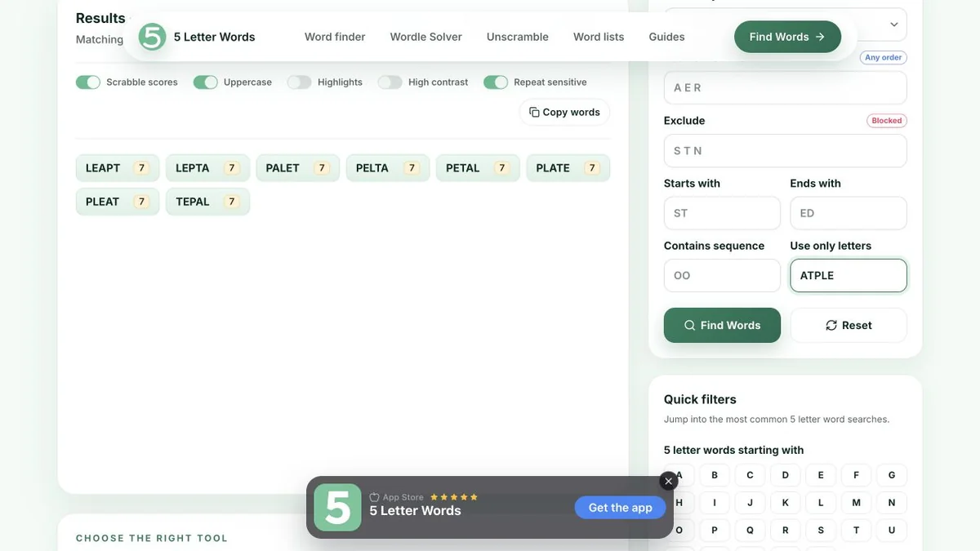Click starting letter L quick filter

tap(821, 503)
